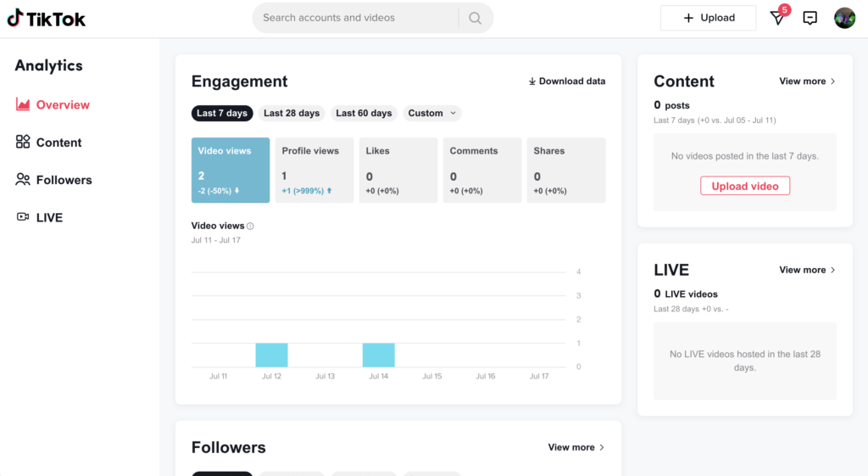Click the search accounts and videos field
This screenshot has height=476, width=868.
tap(356, 18)
